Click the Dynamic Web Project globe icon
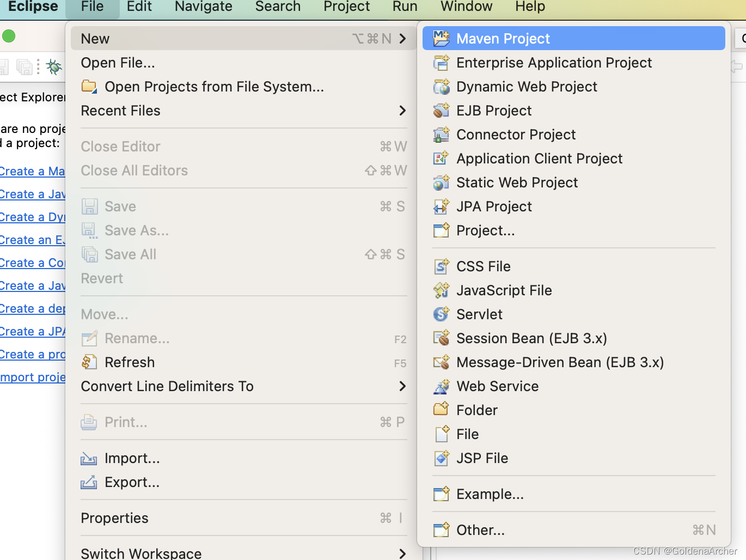The image size is (746, 560). [x=441, y=87]
